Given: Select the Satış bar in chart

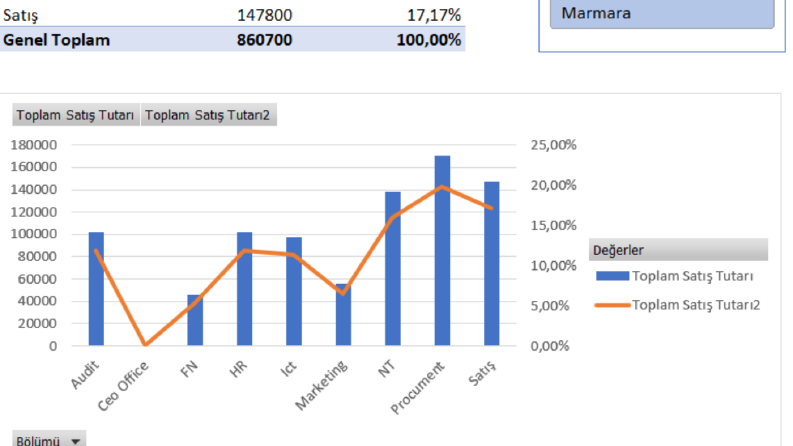Looking at the screenshot, I should [x=492, y=263].
